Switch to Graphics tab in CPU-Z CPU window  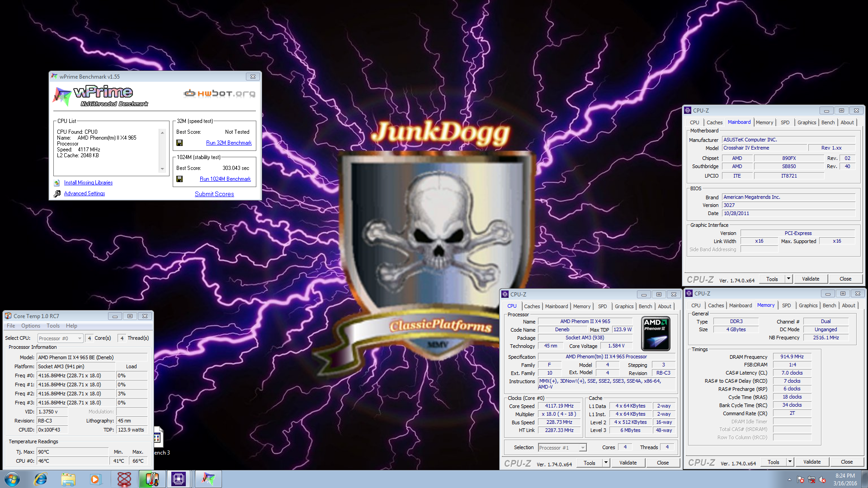(x=624, y=306)
